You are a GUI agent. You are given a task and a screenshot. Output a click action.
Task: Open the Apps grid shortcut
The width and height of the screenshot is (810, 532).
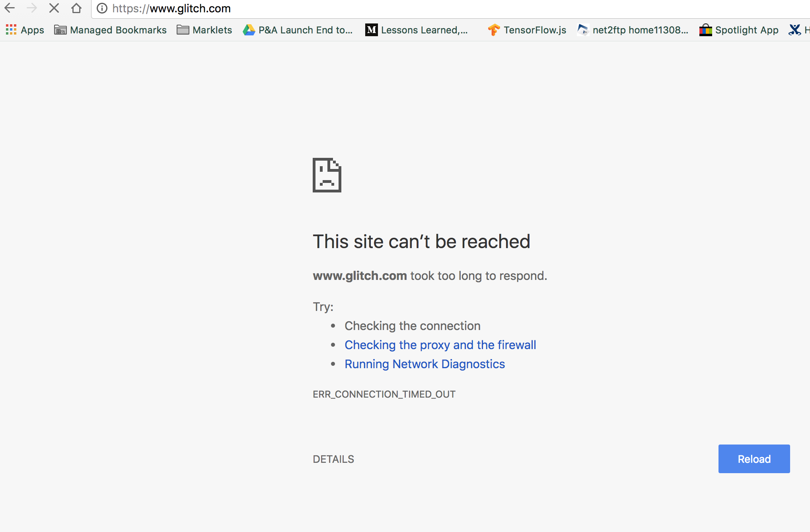click(25, 30)
